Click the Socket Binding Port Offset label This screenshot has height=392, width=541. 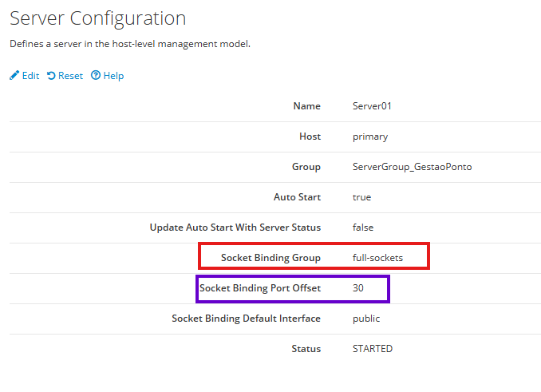(x=260, y=288)
